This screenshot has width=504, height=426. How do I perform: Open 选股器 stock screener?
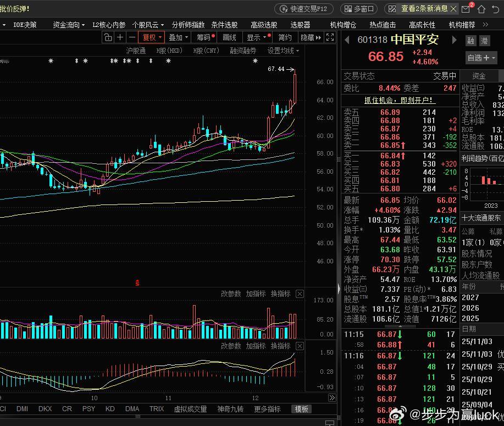pos(300,25)
